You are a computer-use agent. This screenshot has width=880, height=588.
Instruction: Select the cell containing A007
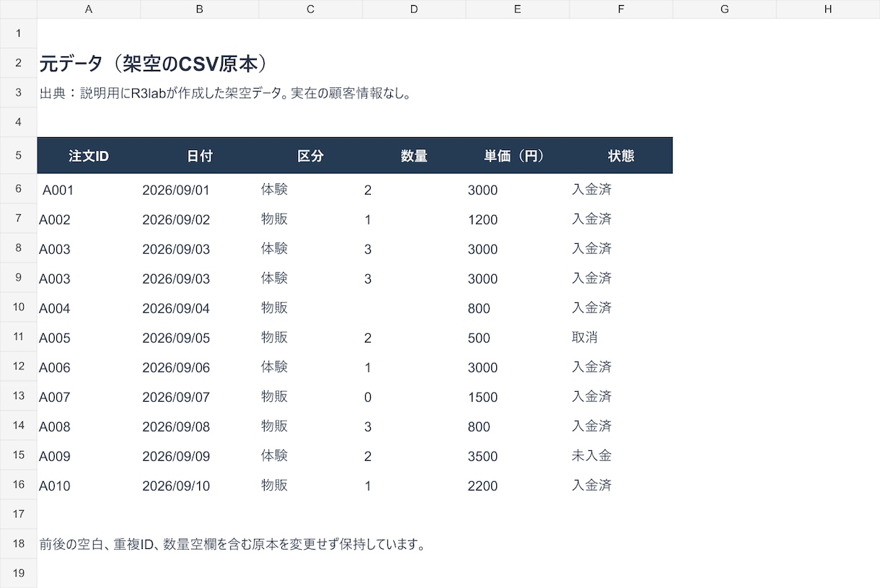(89, 397)
